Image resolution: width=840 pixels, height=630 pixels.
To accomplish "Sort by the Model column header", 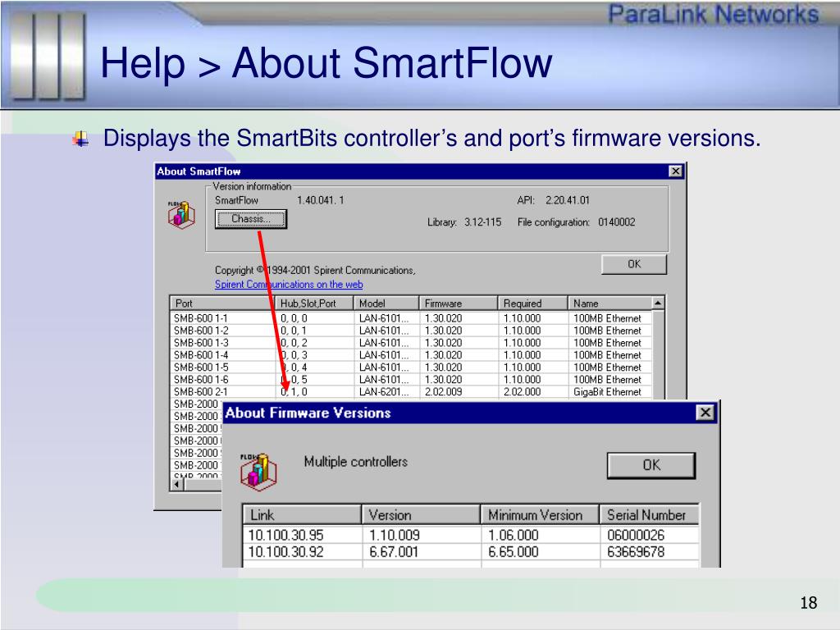I will 386,304.
